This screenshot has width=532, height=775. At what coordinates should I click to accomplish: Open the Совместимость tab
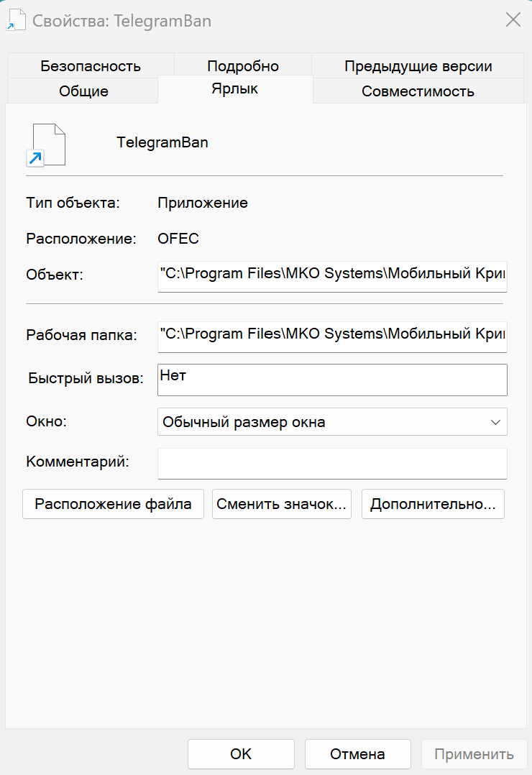tap(418, 91)
